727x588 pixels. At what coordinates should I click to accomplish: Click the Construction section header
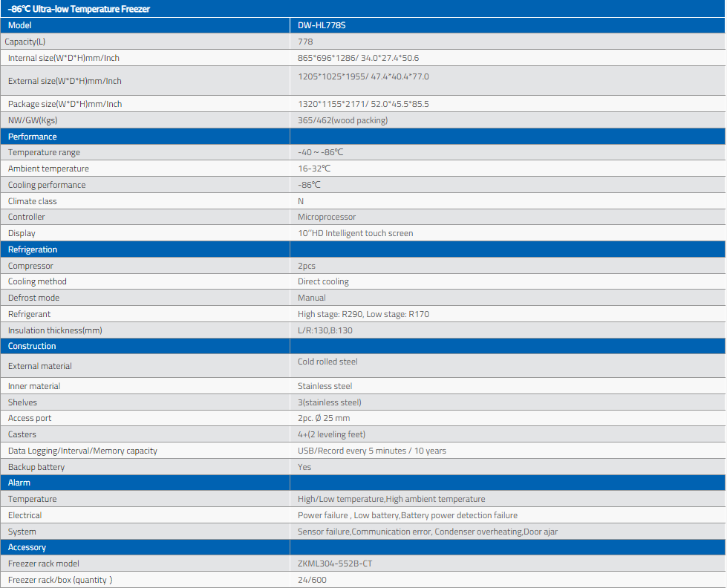click(x=32, y=346)
